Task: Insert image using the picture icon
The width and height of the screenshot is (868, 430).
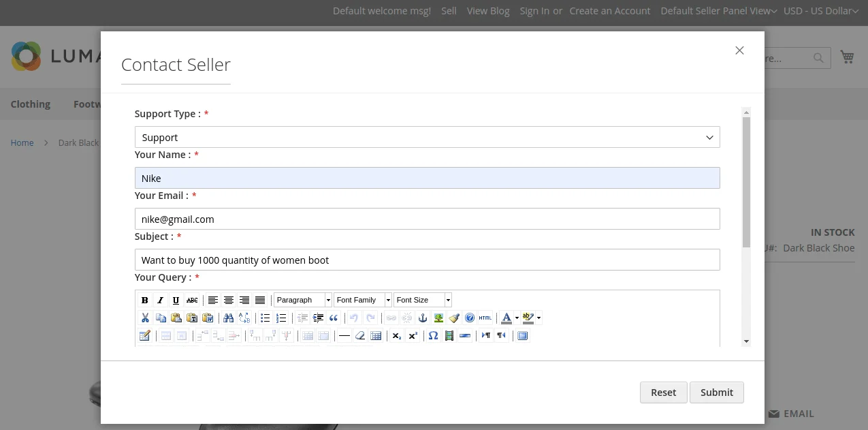Action: pos(438,318)
